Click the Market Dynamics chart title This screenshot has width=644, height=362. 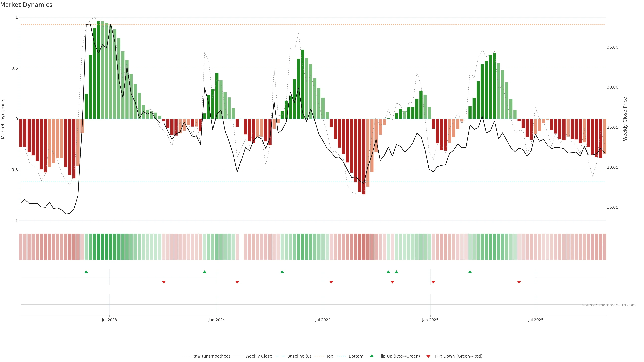pyautogui.click(x=26, y=5)
